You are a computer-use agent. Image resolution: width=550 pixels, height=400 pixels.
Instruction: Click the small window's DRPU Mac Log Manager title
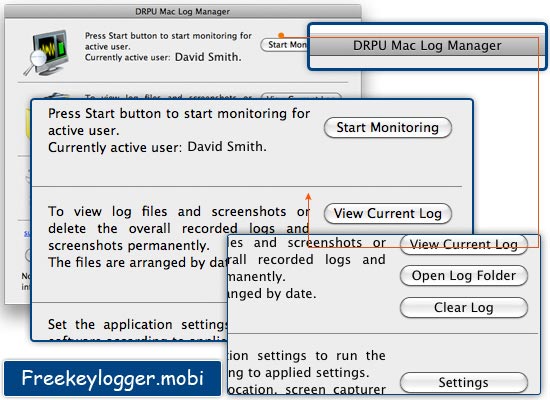(182, 12)
